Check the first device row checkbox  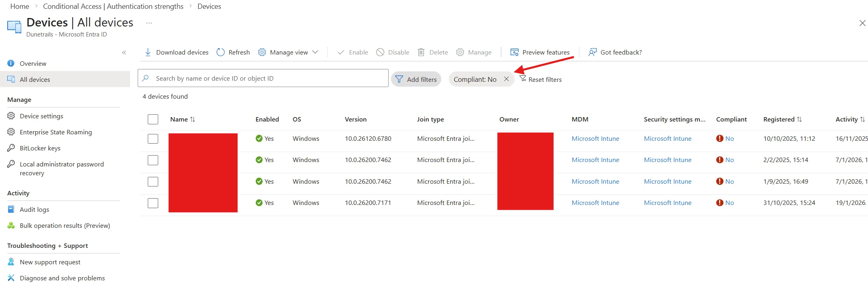(153, 139)
